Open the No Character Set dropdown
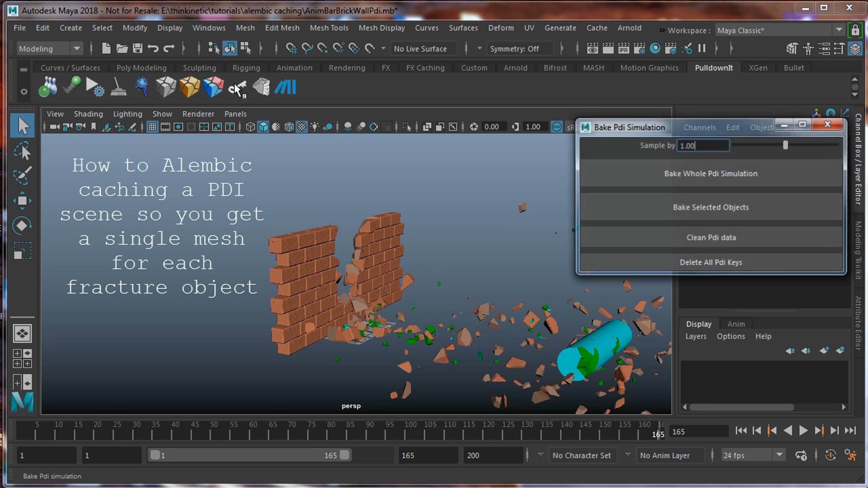 coord(583,455)
